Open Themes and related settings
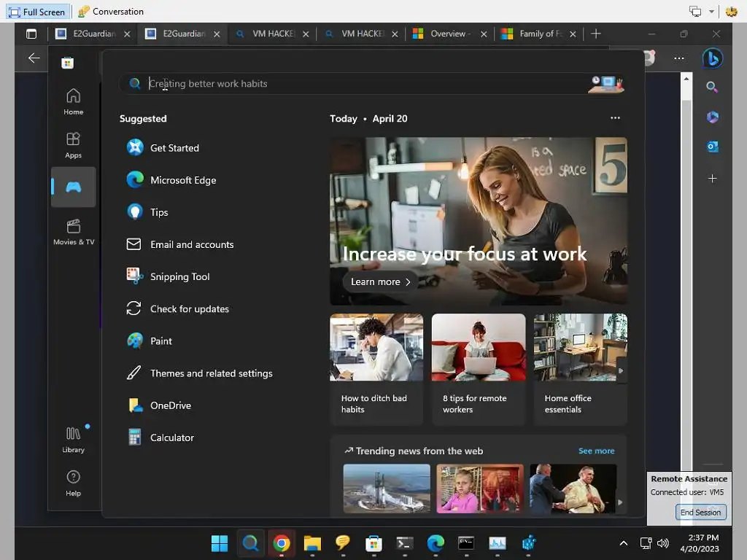The image size is (747, 560). tap(199, 373)
